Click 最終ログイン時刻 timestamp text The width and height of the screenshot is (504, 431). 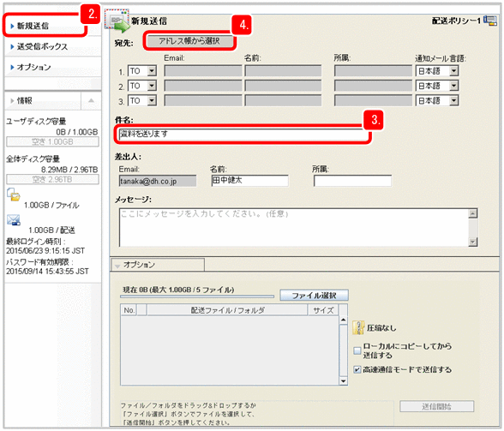click(45, 251)
